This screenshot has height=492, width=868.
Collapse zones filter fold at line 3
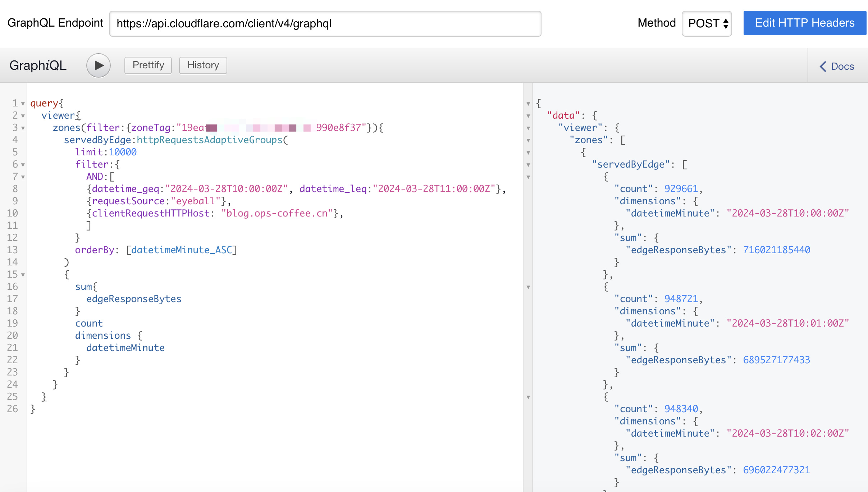coord(23,128)
